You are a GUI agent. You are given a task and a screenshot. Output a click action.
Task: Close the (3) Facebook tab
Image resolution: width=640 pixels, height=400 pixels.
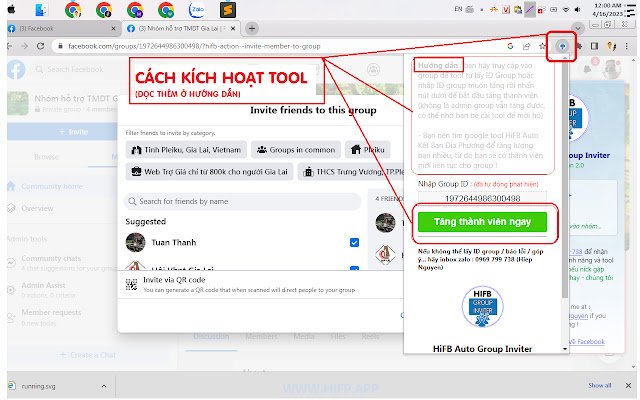pyautogui.click(x=113, y=29)
